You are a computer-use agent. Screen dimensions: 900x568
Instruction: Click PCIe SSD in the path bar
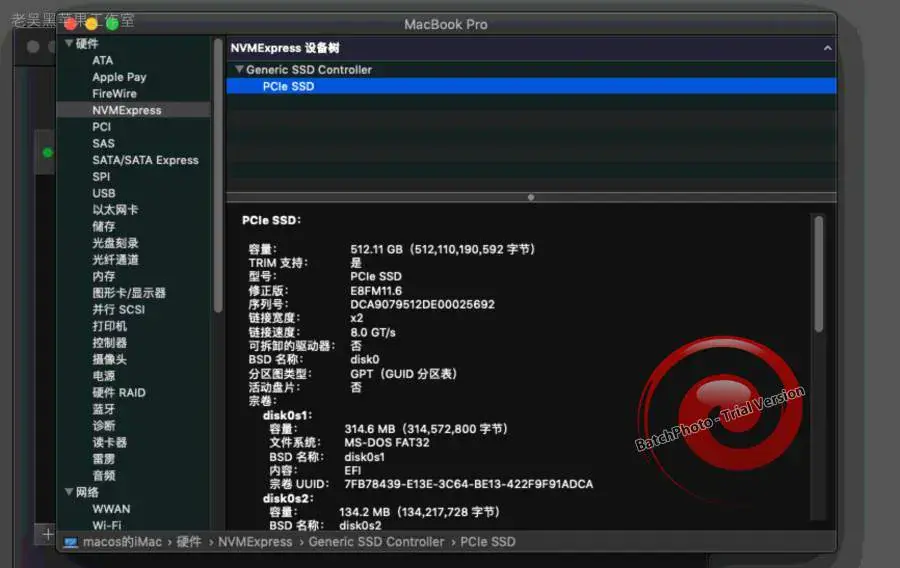coord(487,542)
